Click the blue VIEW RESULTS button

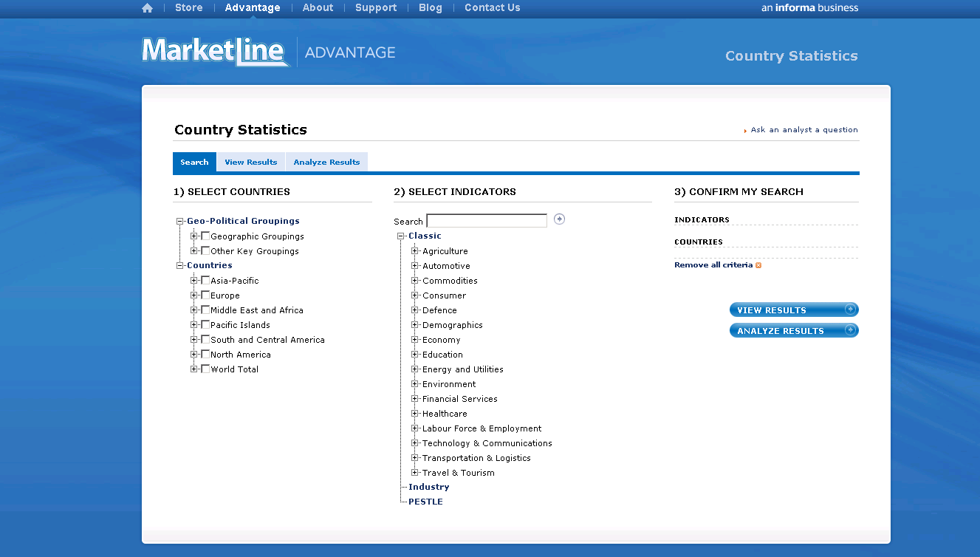click(794, 310)
